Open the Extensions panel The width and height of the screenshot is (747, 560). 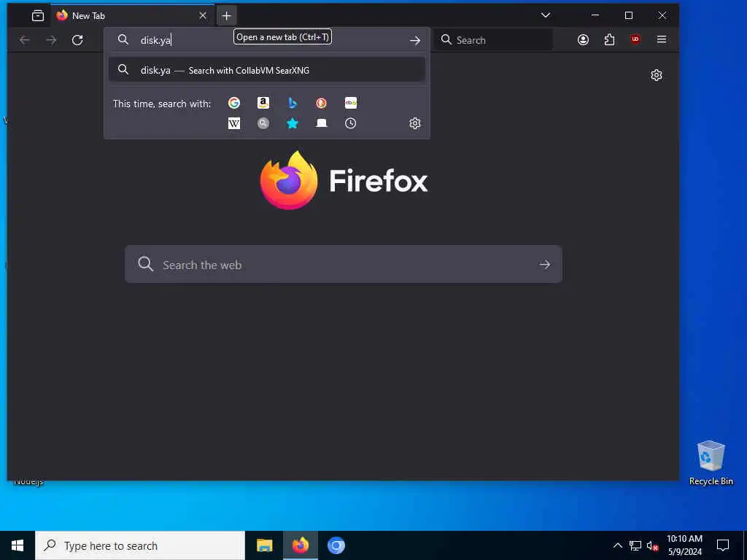coord(609,40)
